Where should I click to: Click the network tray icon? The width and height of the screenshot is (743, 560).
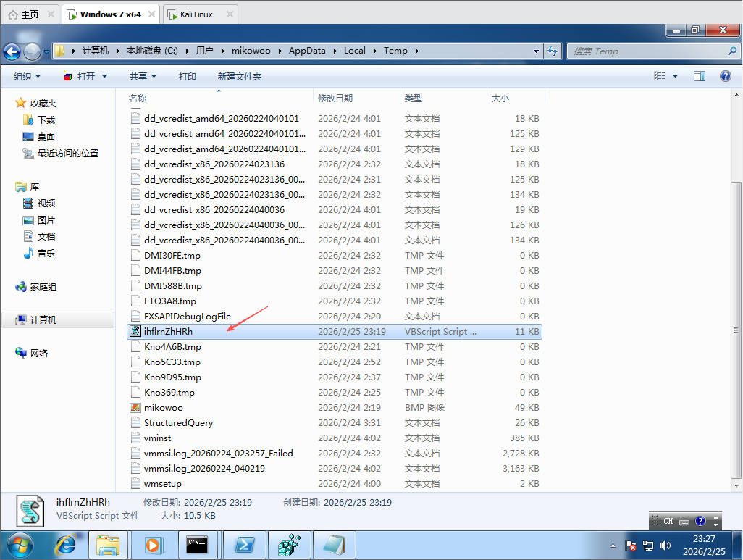647,546
